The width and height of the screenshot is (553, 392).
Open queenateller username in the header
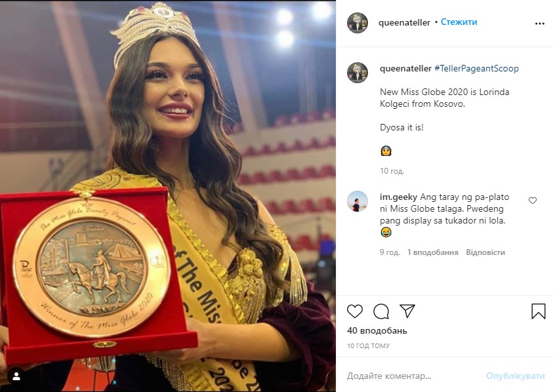[x=404, y=22]
